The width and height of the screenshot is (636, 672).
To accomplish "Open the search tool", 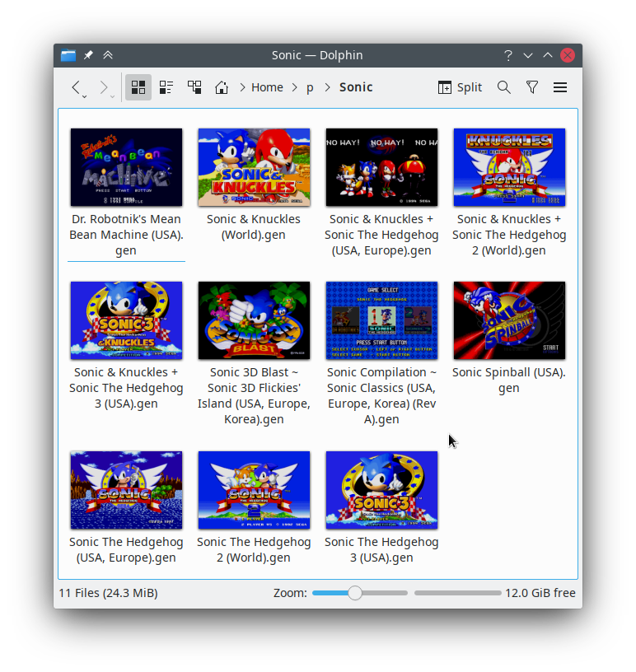I will pyautogui.click(x=504, y=87).
